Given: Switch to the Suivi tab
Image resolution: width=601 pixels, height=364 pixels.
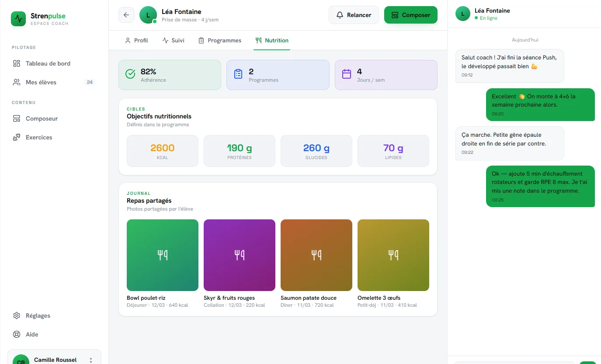Looking at the screenshot, I should [173, 40].
